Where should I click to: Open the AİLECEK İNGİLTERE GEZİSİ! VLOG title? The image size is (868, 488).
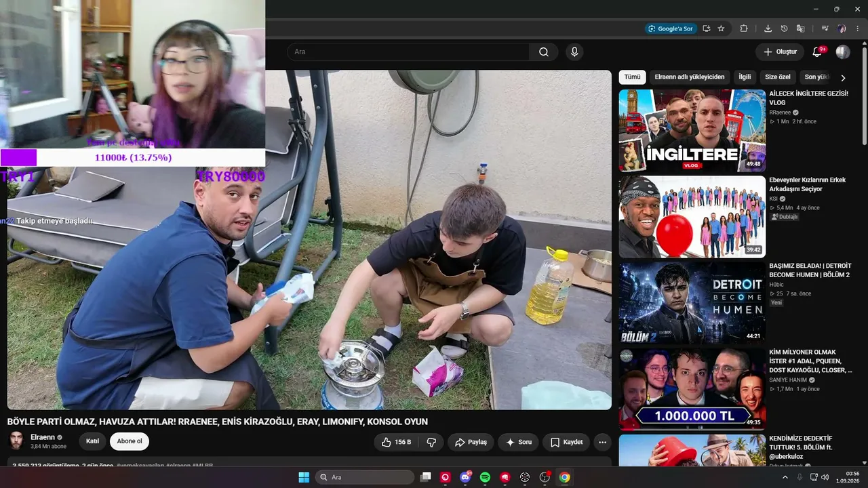[x=808, y=98]
